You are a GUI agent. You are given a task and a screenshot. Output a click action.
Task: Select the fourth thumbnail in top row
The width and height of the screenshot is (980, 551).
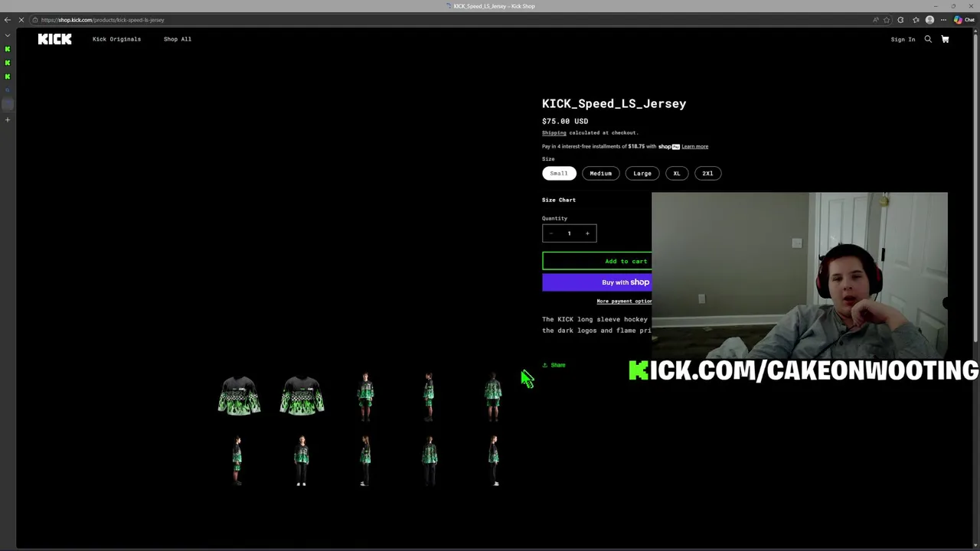coord(429,397)
